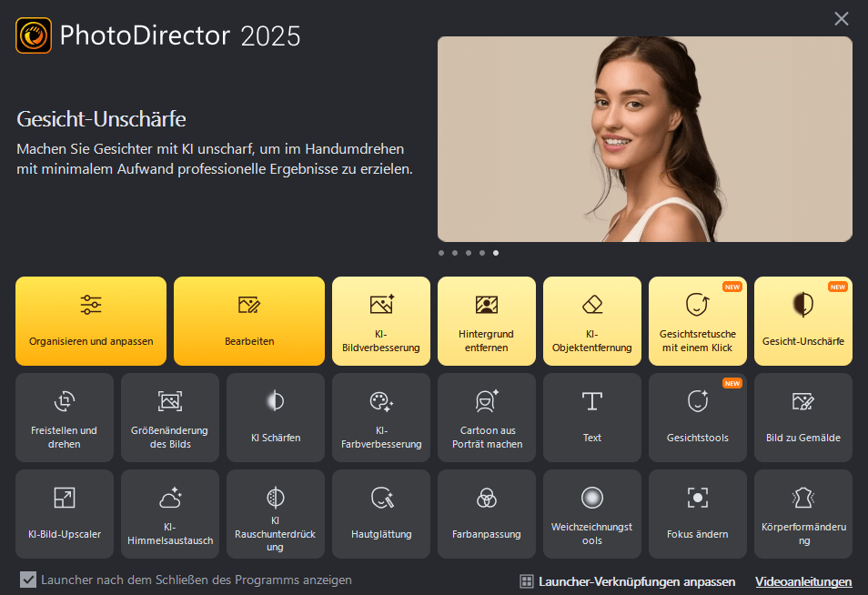
Task: Select the Hautglättung tool
Action: pyautogui.click(x=380, y=513)
